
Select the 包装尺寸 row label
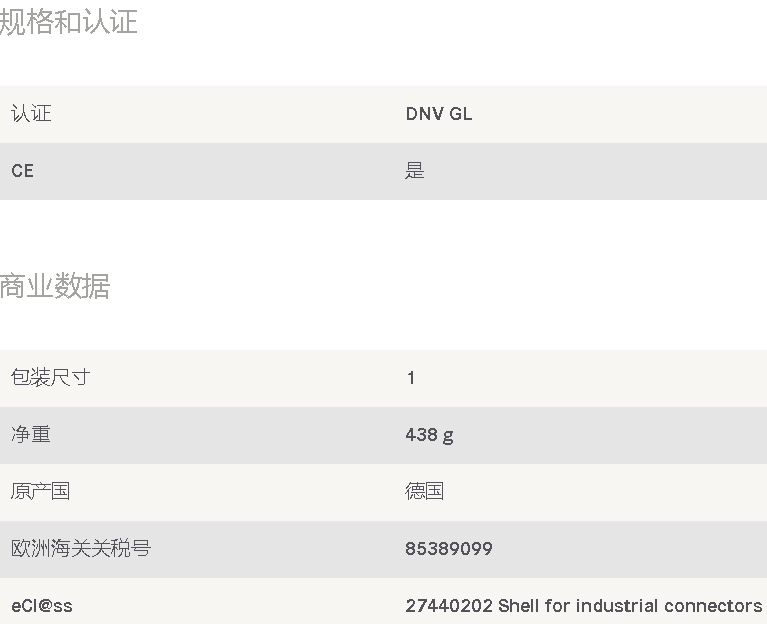[50, 378]
